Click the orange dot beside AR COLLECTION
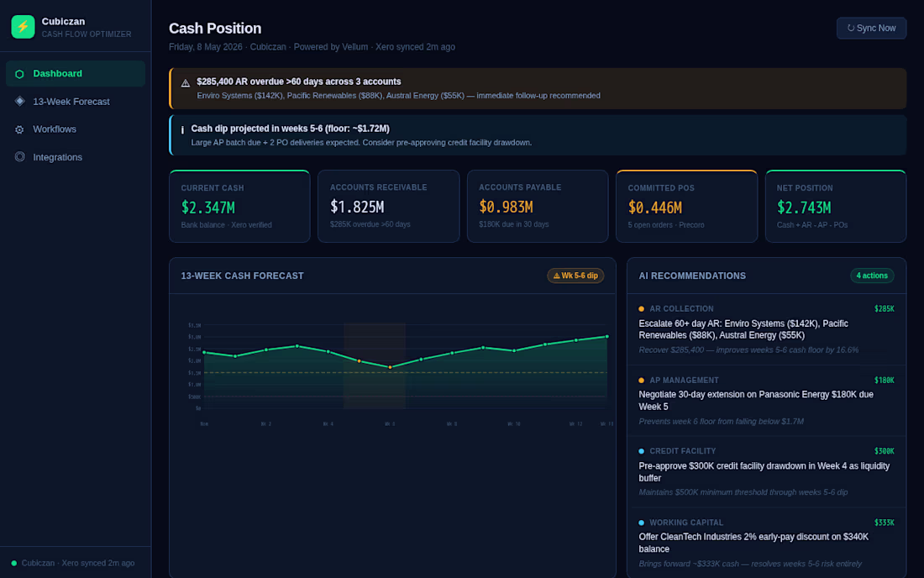Screen dimensions: 924x578 tap(641, 308)
